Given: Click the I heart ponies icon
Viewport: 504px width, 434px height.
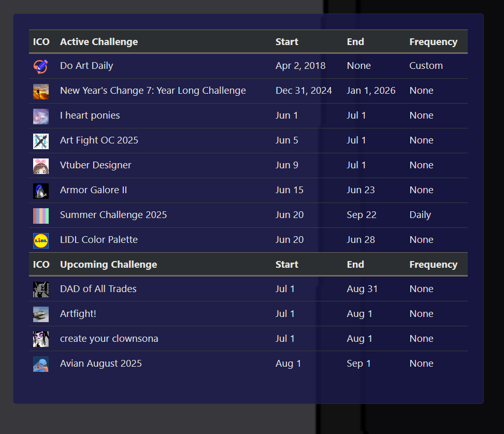Looking at the screenshot, I should click(x=41, y=117).
